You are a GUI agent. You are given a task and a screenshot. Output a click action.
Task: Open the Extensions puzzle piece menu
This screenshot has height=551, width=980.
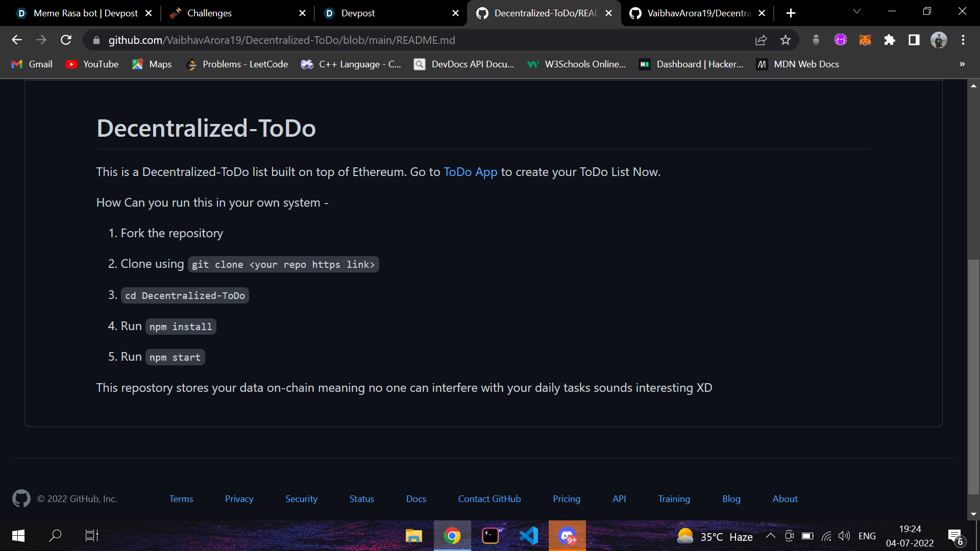(x=889, y=40)
